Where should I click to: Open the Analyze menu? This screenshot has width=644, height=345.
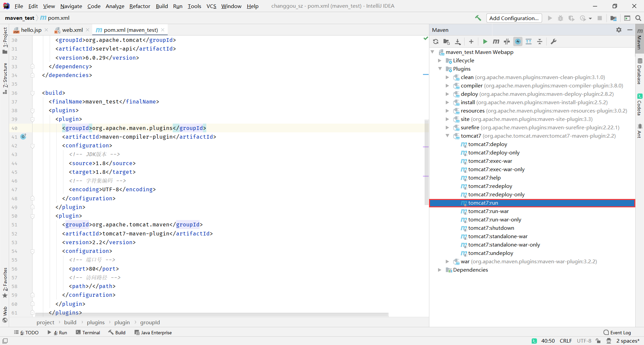pyautogui.click(x=115, y=6)
